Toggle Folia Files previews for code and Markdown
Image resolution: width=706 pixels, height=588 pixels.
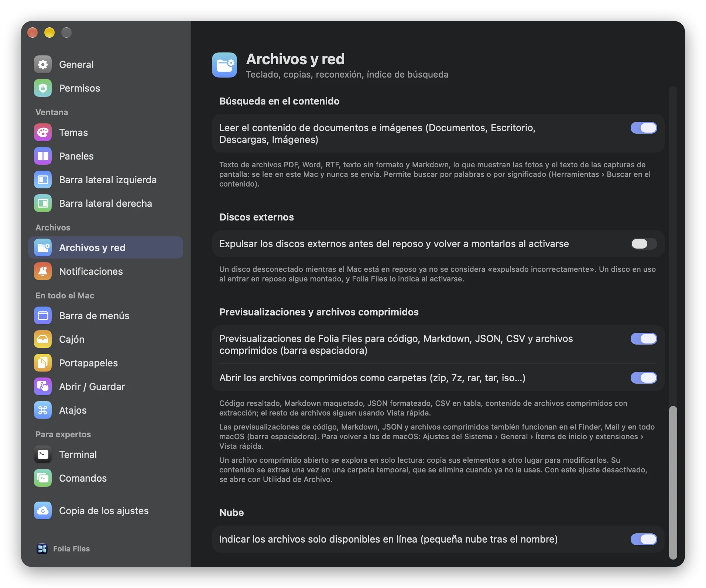[644, 339]
